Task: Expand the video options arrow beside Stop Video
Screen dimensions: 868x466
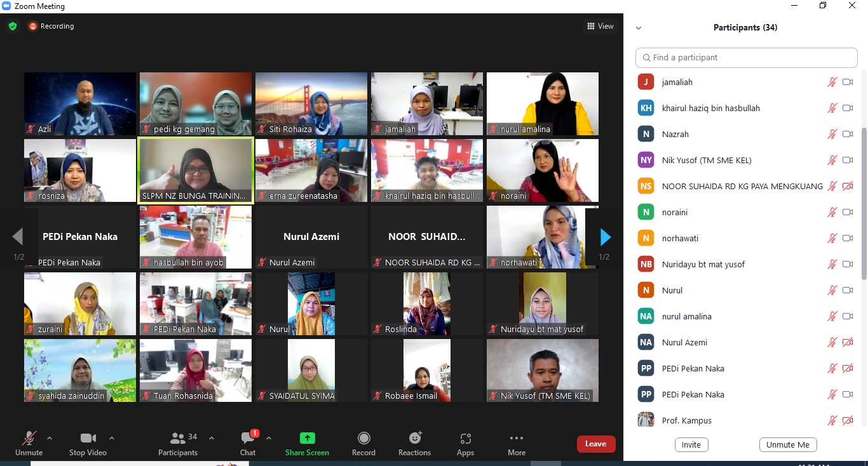Action: tap(112, 438)
